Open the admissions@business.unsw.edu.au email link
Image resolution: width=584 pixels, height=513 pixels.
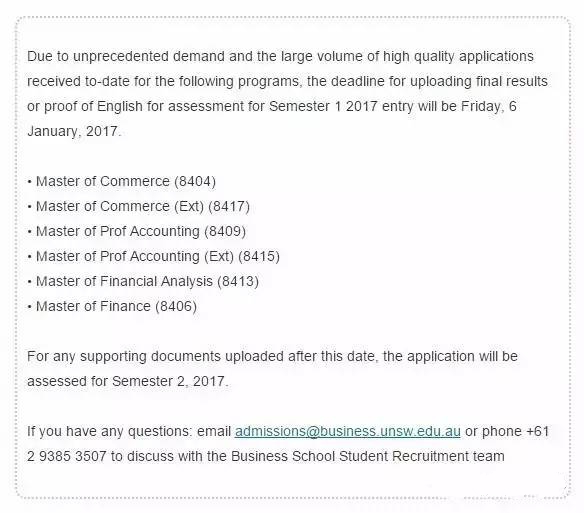[347, 431]
